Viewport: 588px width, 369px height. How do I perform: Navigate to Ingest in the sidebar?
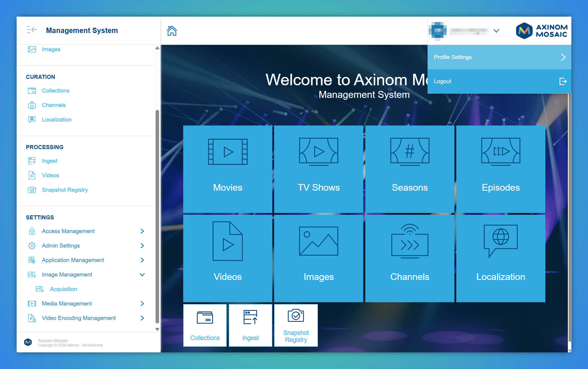tap(50, 161)
